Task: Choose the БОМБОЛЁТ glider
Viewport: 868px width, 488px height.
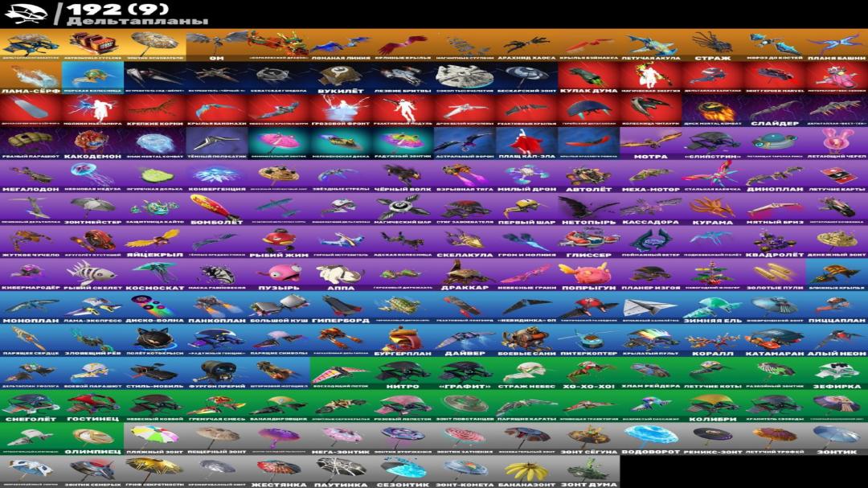Action: click(217, 209)
